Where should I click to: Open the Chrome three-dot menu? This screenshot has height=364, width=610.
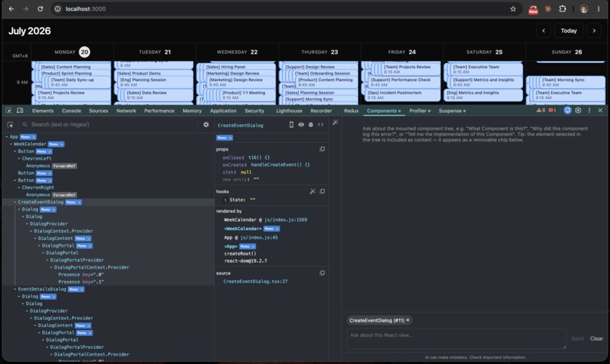pos(599,9)
